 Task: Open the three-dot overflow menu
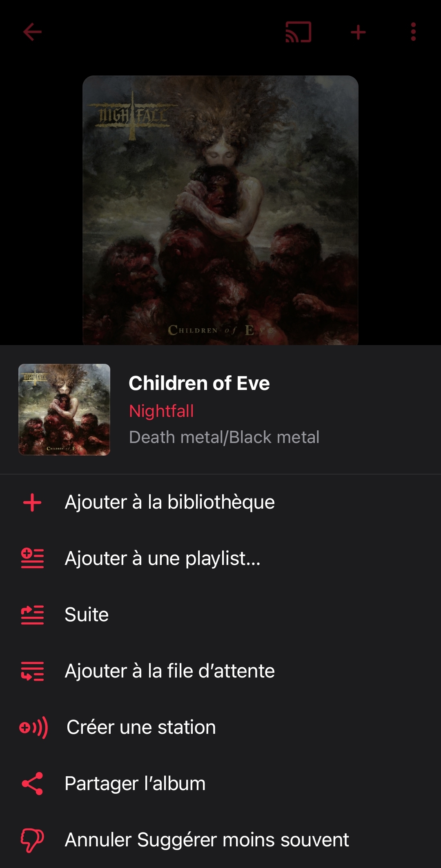pos(413,32)
